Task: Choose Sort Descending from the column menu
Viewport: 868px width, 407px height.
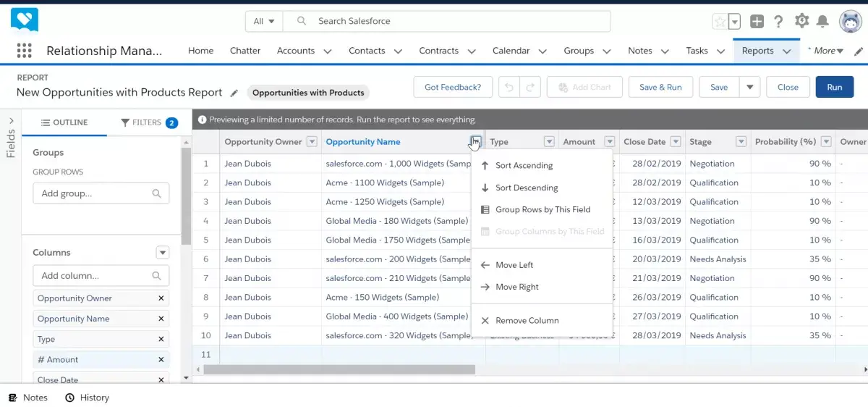Action: tap(542, 188)
